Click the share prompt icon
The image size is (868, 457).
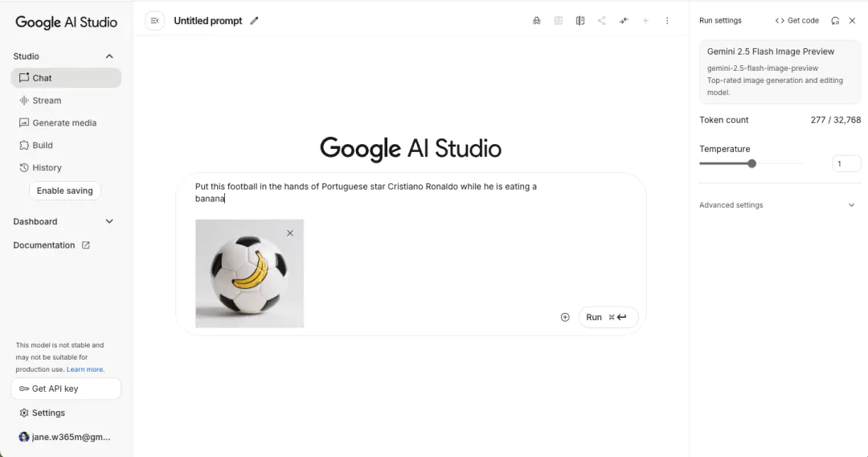tap(602, 20)
